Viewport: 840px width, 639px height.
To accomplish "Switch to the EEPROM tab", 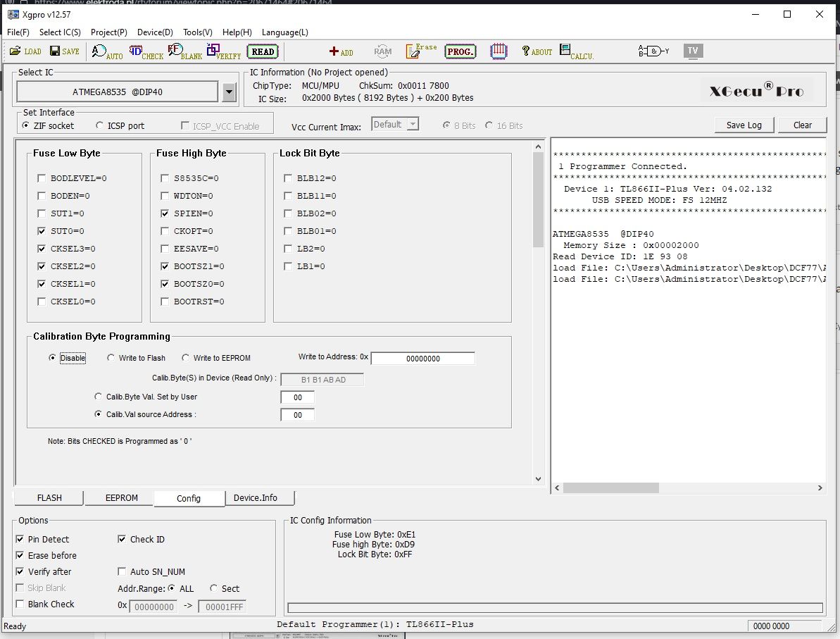I will click(x=122, y=498).
